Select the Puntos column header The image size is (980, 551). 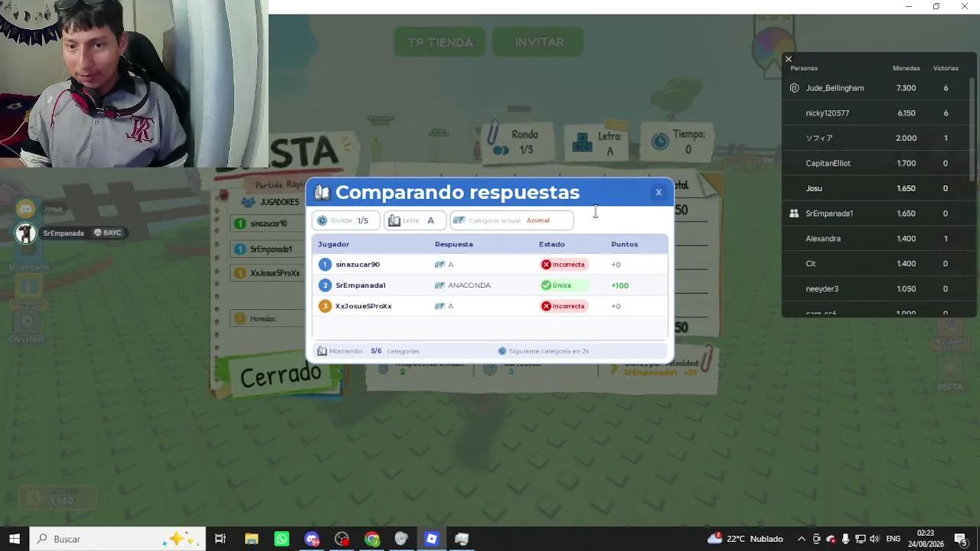pos(624,244)
